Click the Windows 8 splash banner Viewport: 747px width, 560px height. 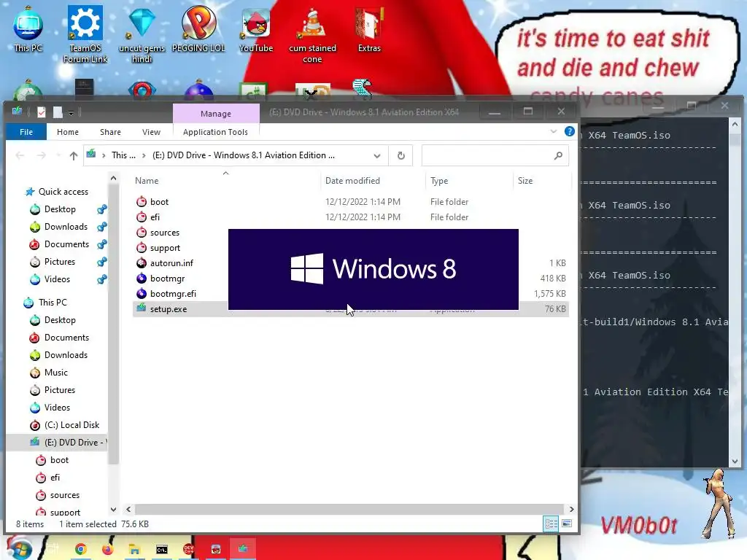pos(373,269)
